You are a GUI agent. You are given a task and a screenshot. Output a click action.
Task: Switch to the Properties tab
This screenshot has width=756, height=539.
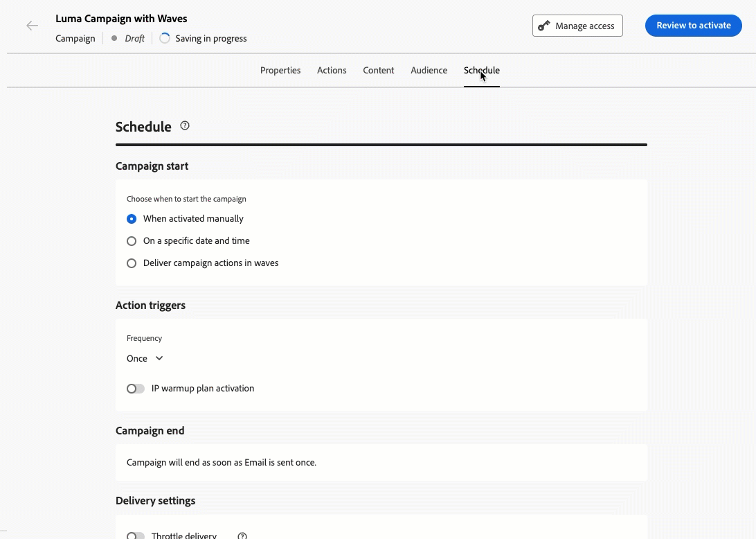[280, 70]
